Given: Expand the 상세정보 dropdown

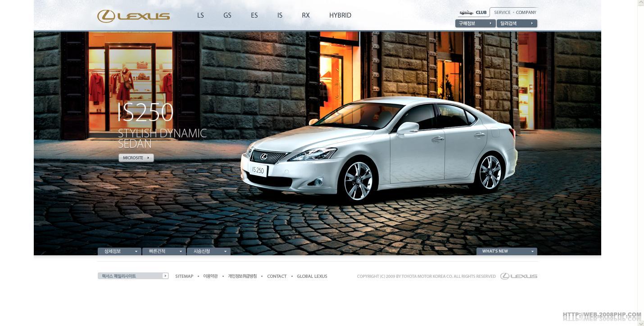Looking at the screenshot, I should pos(119,251).
